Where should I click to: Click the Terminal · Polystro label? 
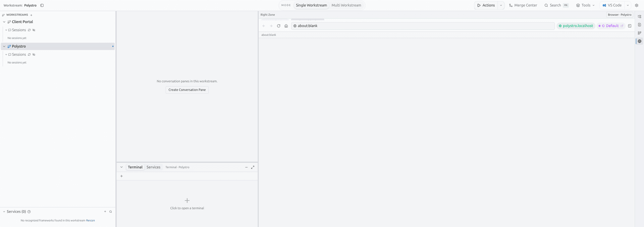click(177, 167)
